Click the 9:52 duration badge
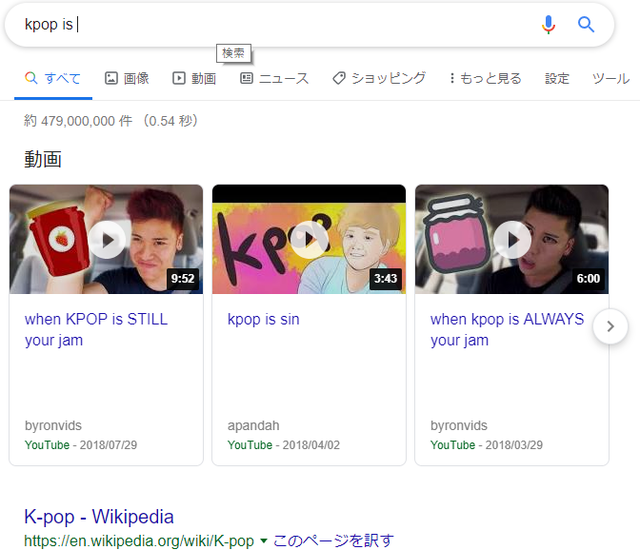Viewport: 640px width, 550px height. coord(183,279)
